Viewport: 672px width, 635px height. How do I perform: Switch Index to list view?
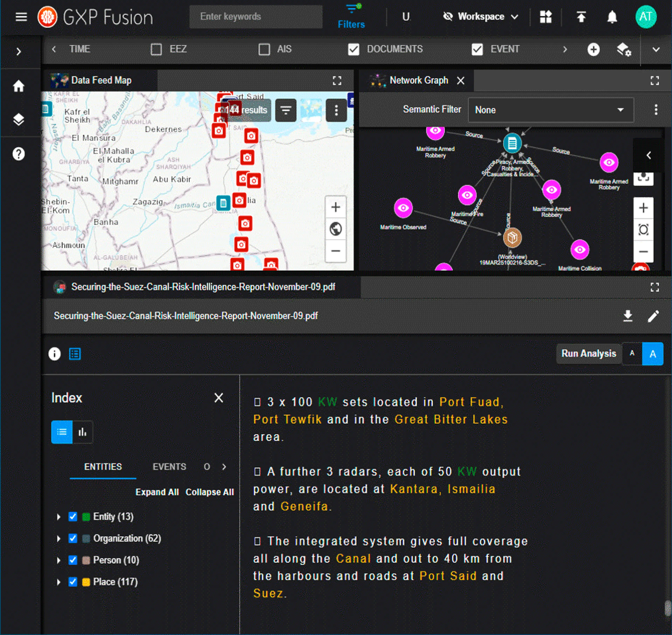tap(62, 432)
